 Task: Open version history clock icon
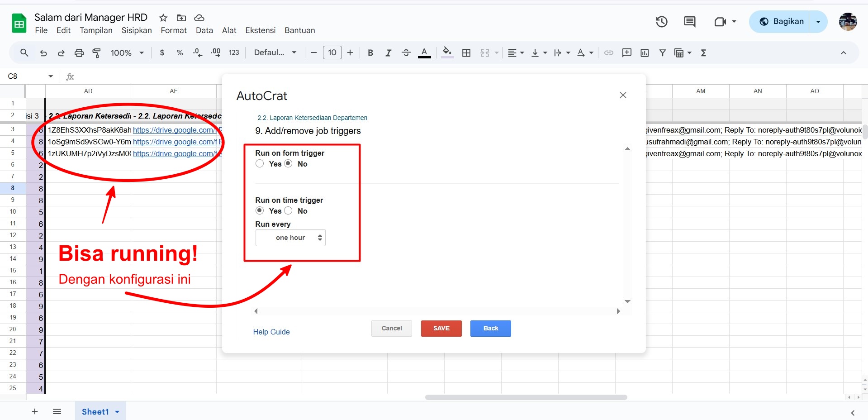pos(662,21)
